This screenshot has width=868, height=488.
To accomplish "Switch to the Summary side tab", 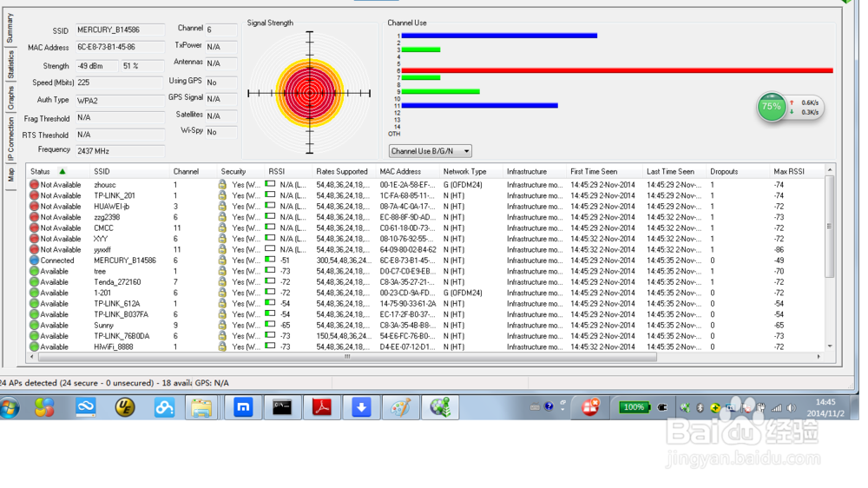I will click(x=10, y=29).
